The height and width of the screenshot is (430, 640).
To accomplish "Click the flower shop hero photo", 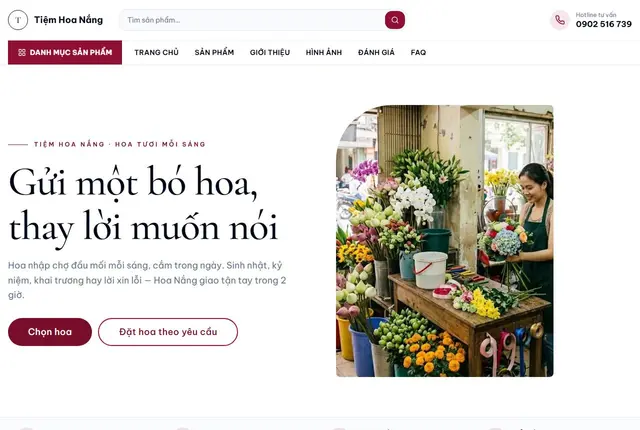I will coord(444,241).
